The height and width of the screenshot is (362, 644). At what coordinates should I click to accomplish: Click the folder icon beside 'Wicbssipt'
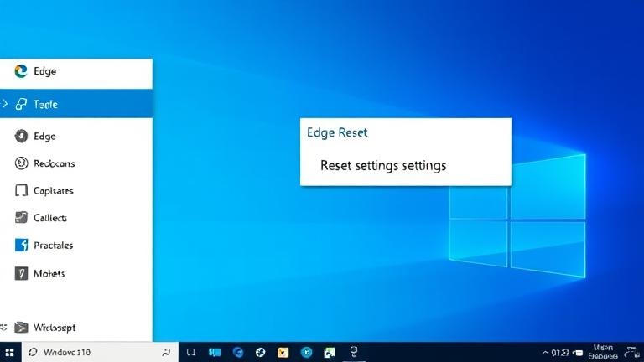tap(21, 327)
